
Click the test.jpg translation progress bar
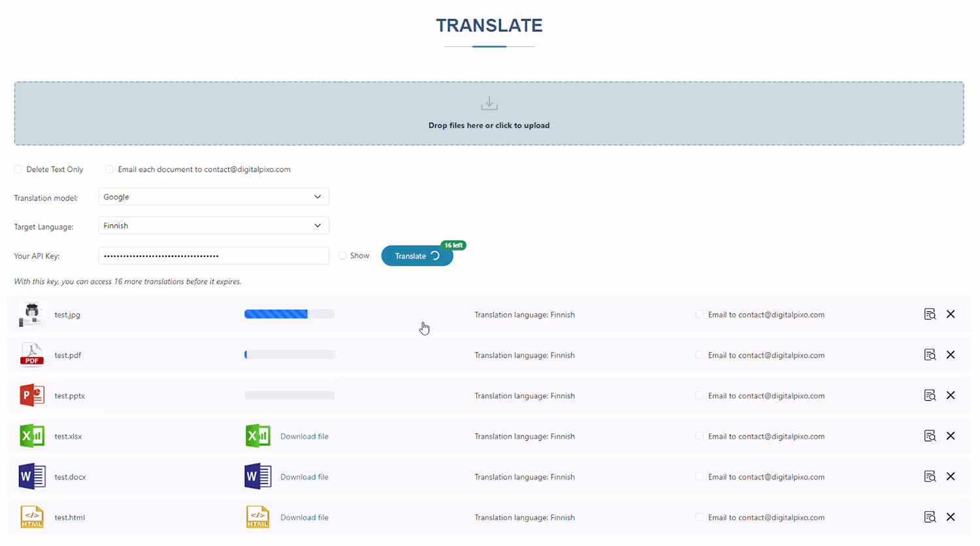pos(289,315)
